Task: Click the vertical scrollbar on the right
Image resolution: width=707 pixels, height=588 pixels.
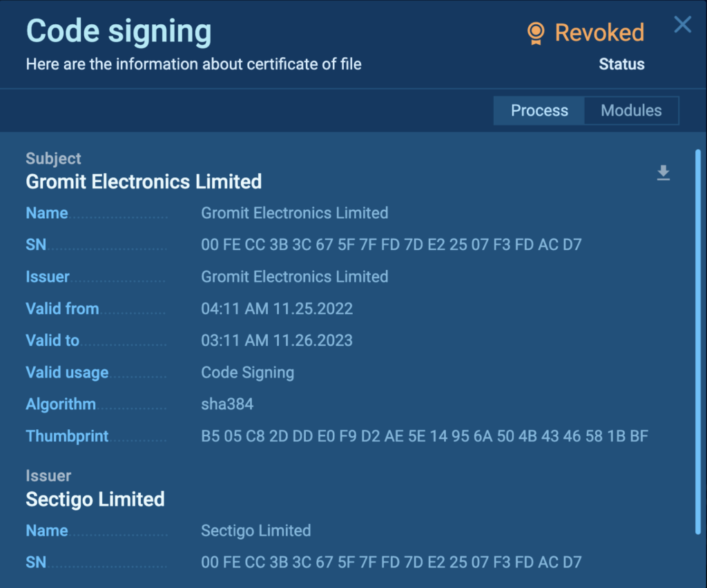Action: 698,338
